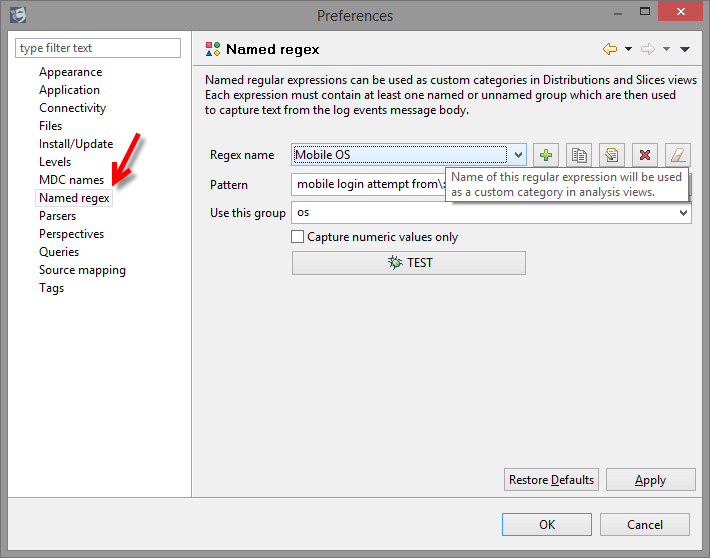This screenshot has width=710, height=558.
Task: Select Appearance preference page
Action: (x=71, y=72)
